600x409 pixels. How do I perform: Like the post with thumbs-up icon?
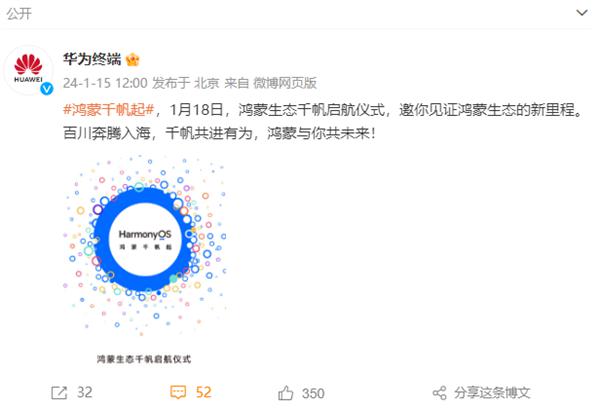[x=285, y=393]
